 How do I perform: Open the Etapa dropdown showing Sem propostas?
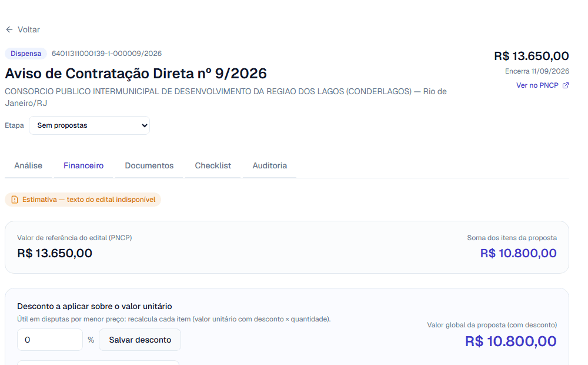click(89, 125)
